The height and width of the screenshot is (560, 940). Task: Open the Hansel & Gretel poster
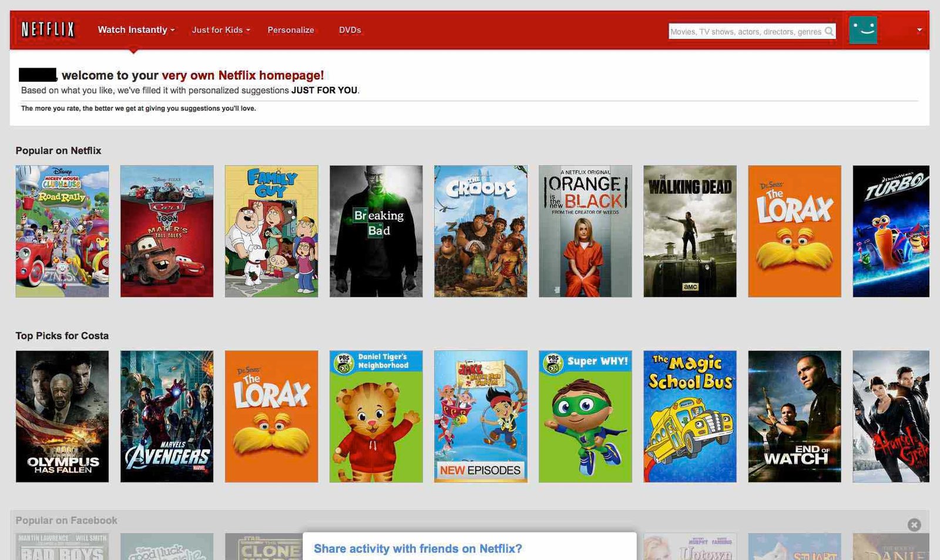(x=891, y=417)
